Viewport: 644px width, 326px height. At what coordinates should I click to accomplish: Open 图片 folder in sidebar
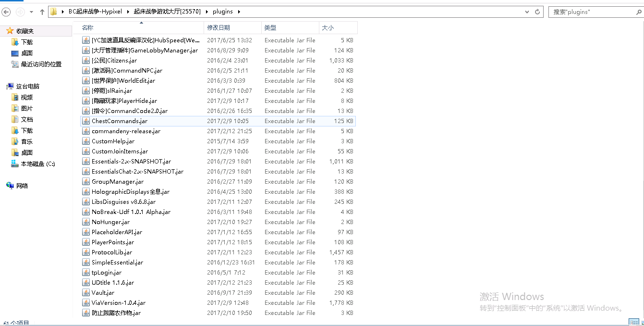tap(26, 109)
